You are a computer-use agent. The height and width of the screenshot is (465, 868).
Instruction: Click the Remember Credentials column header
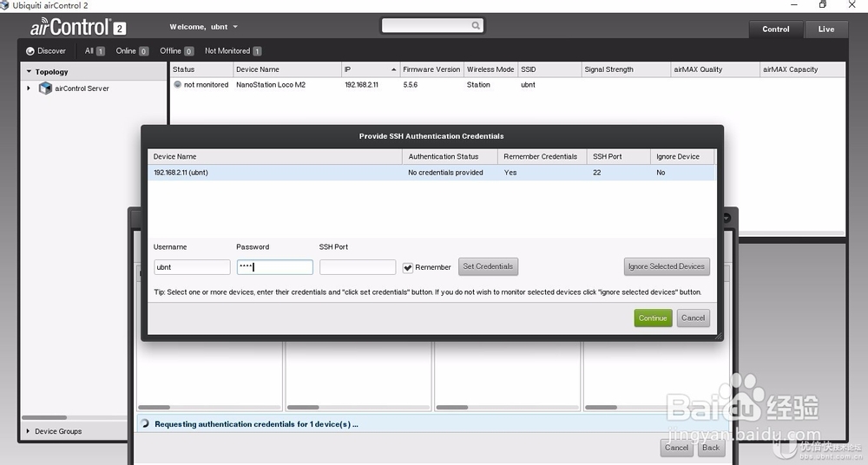click(x=542, y=157)
